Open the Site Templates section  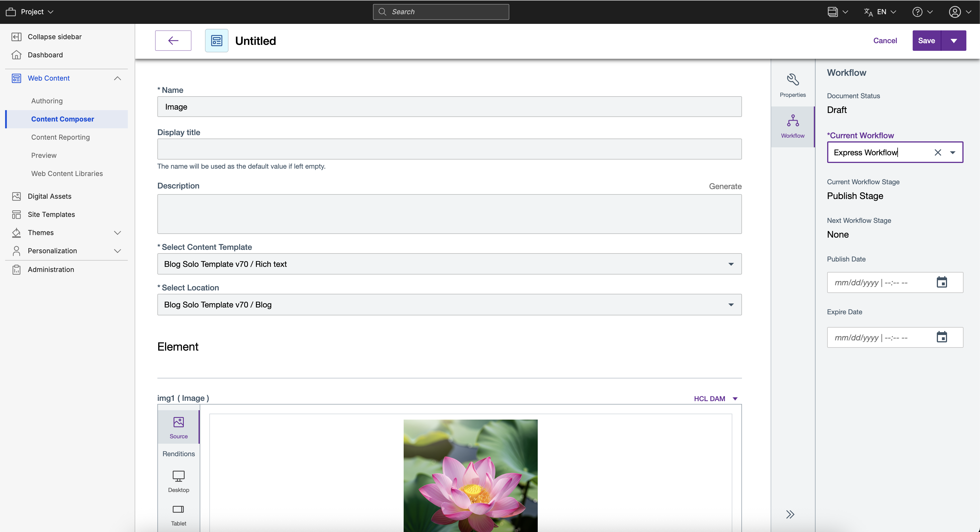click(51, 214)
